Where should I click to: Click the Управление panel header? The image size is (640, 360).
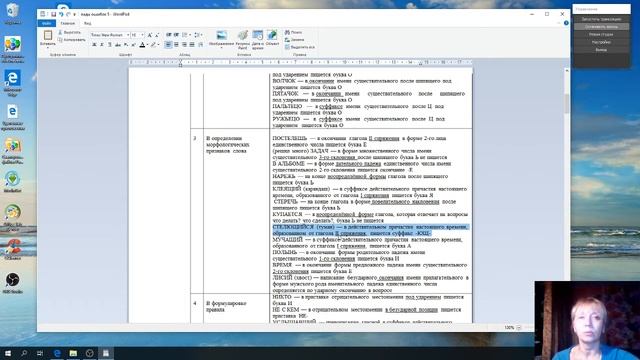[601, 9]
